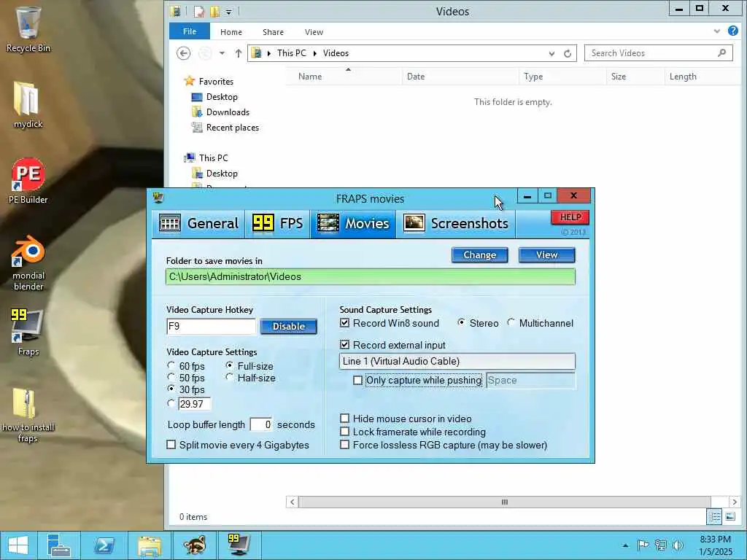The height and width of the screenshot is (560, 747).
Task: Enable Only capture while pushing checkbox
Action: tap(357, 380)
